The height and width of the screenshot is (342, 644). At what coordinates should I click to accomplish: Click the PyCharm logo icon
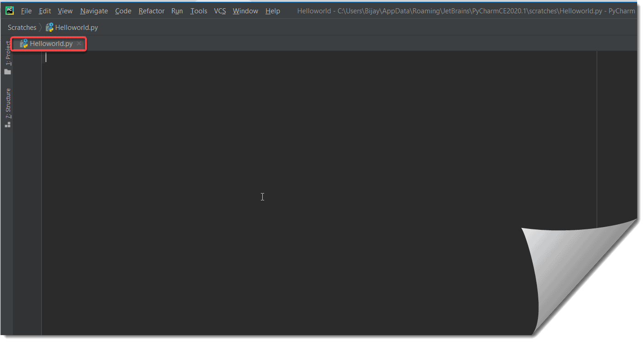point(9,10)
